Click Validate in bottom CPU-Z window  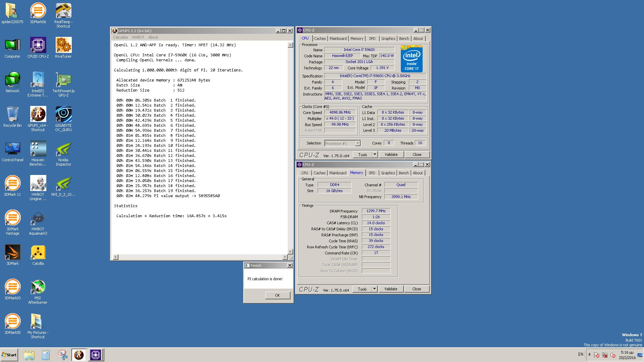391,289
